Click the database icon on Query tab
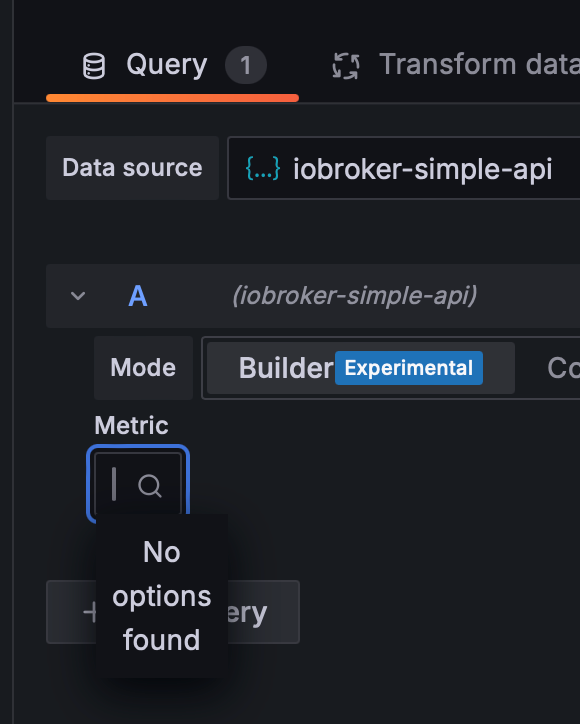 pos(94,66)
